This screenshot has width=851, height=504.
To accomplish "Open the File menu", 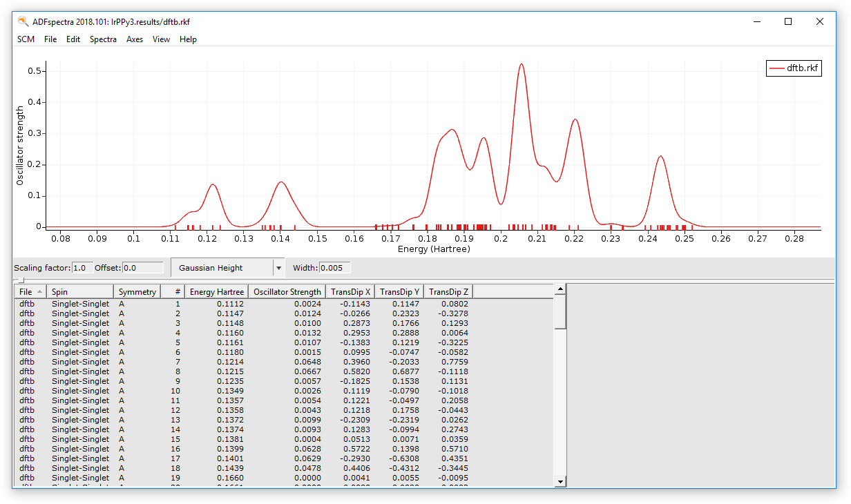I will coord(50,39).
